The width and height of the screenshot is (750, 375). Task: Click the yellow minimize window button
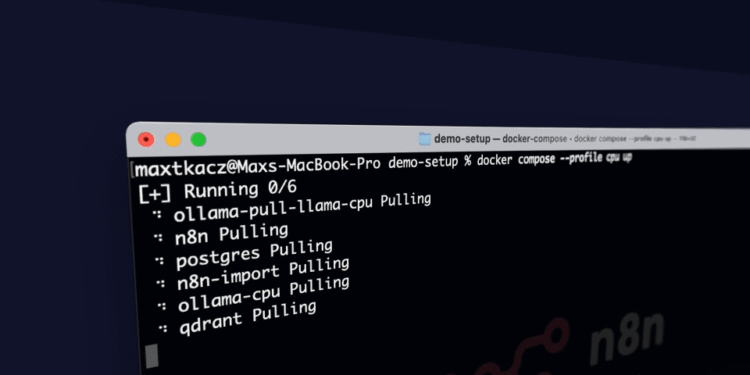tap(173, 140)
